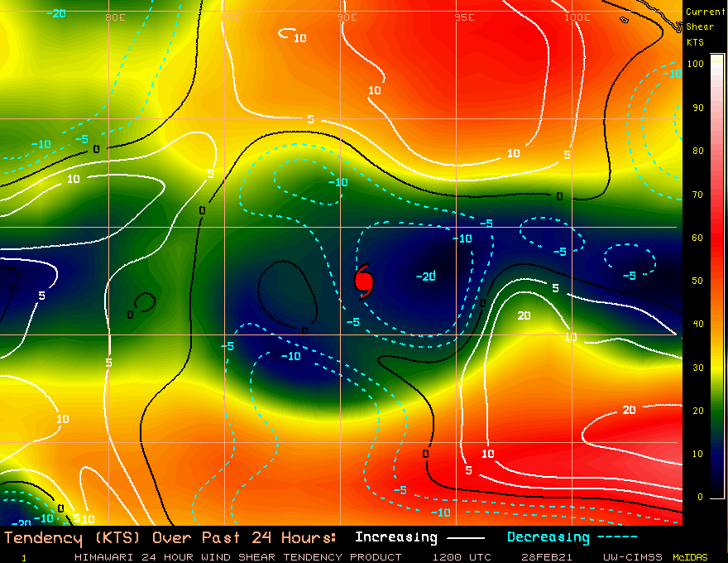Click the red tropical cyclone symbol

[364, 283]
